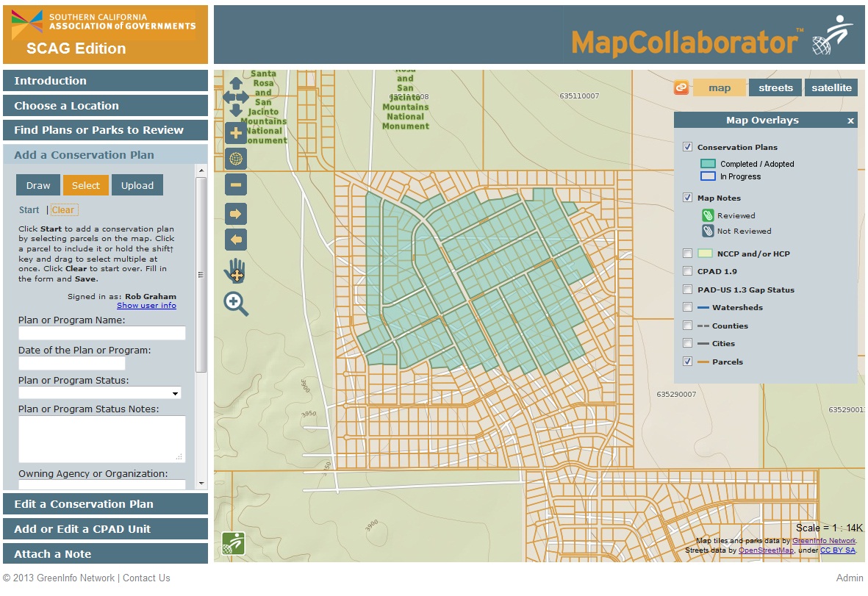Enable Cities overlay
Screen dimensions: 868x596
687,343
